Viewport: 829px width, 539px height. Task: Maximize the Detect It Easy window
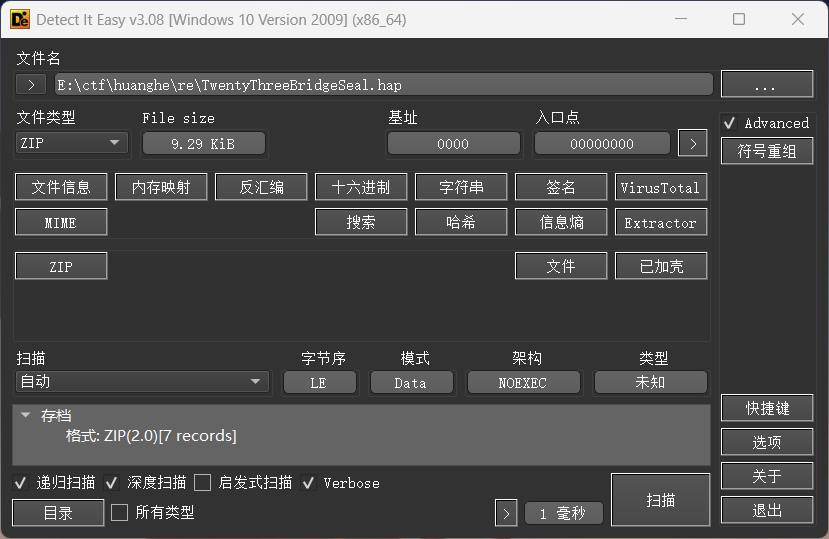point(739,19)
